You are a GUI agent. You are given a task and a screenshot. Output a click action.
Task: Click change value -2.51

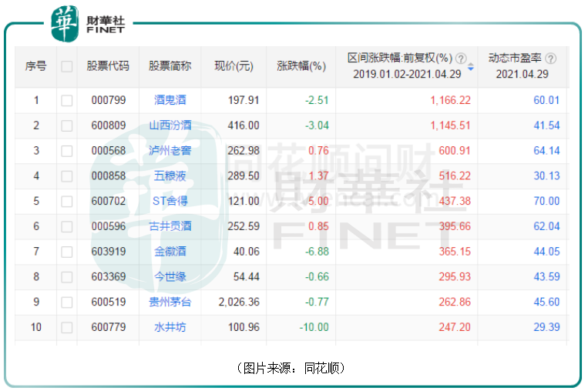point(317,100)
